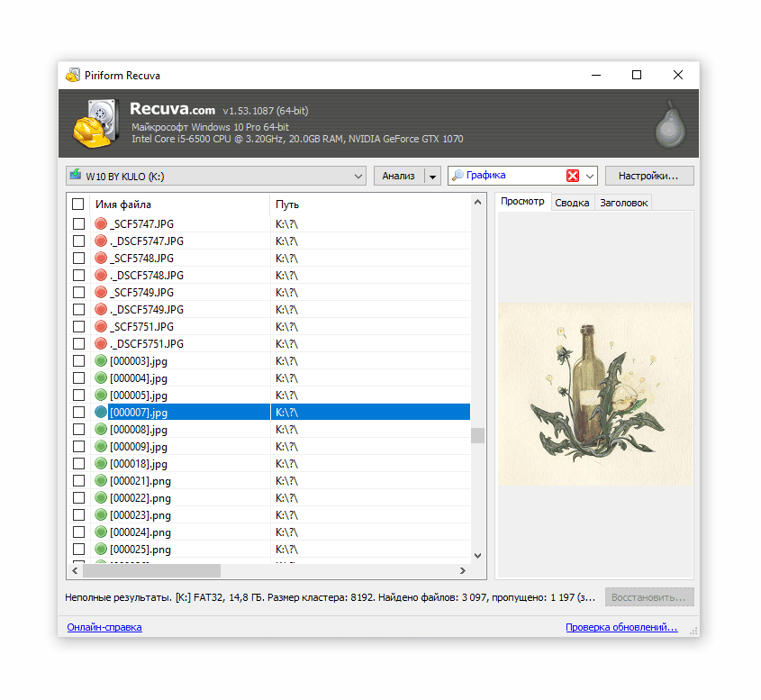This screenshot has height=700, width=761.
Task: Switch to the Сводка tab
Action: [x=572, y=203]
